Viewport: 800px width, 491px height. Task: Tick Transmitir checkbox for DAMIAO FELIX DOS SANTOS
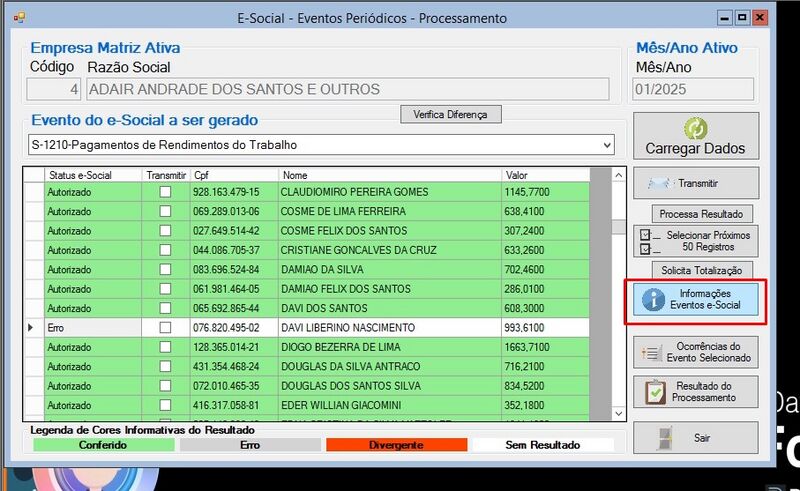(x=165, y=289)
